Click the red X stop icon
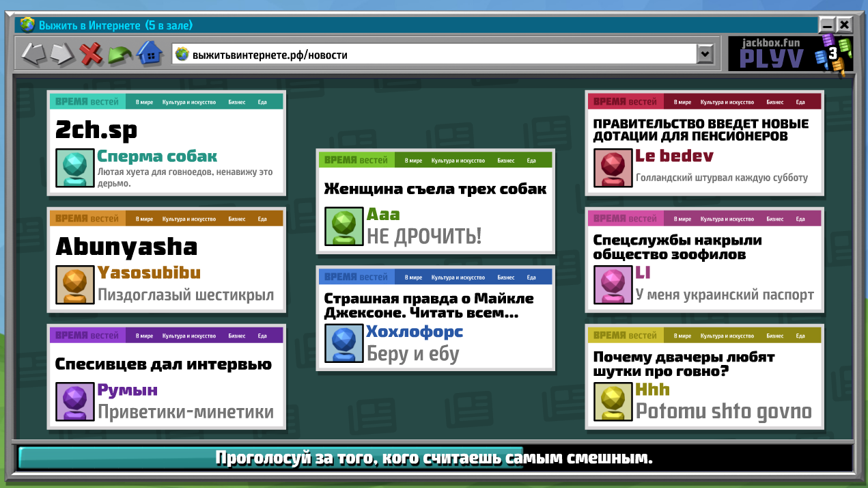The height and width of the screenshot is (488, 868). tap(91, 53)
